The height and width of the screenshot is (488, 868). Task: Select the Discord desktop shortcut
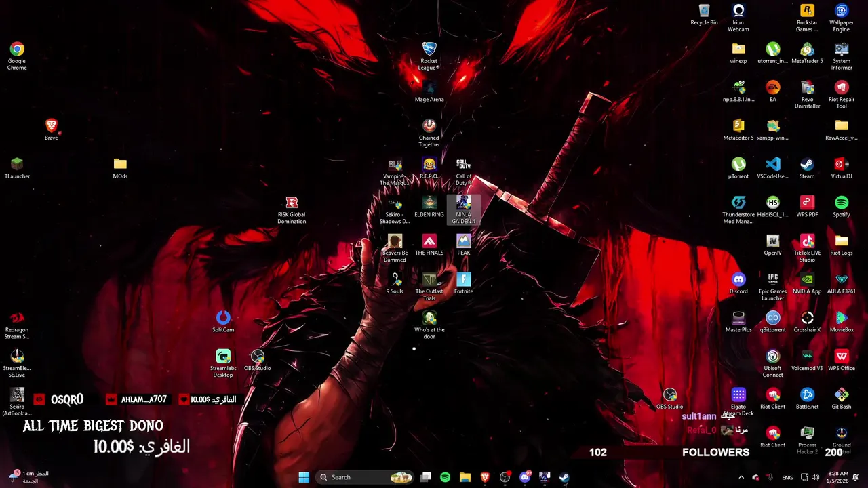[x=738, y=283]
